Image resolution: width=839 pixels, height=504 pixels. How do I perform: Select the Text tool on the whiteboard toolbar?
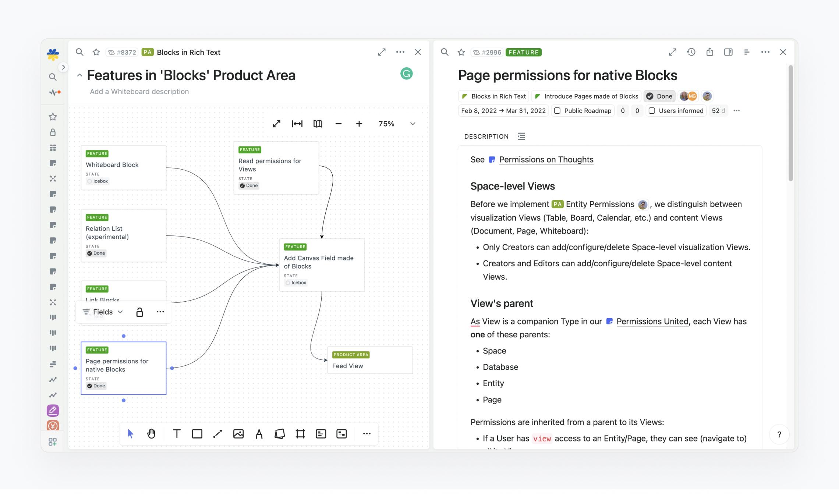click(x=177, y=434)
